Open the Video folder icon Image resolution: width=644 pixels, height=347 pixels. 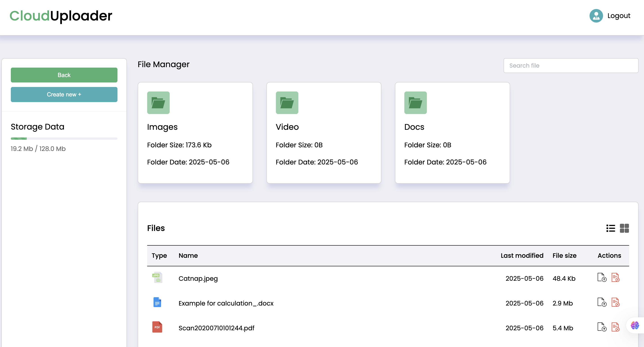[287, 103]
